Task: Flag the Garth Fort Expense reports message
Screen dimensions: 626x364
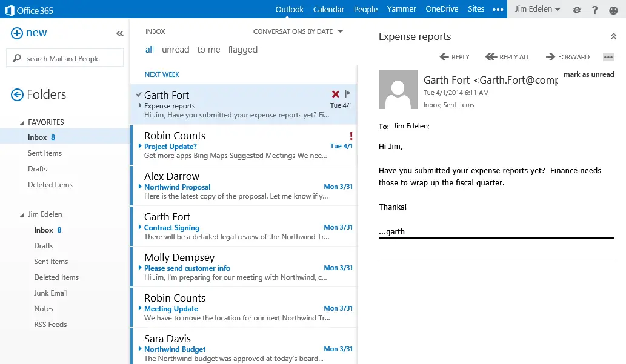Action: (x=347, y=94)
